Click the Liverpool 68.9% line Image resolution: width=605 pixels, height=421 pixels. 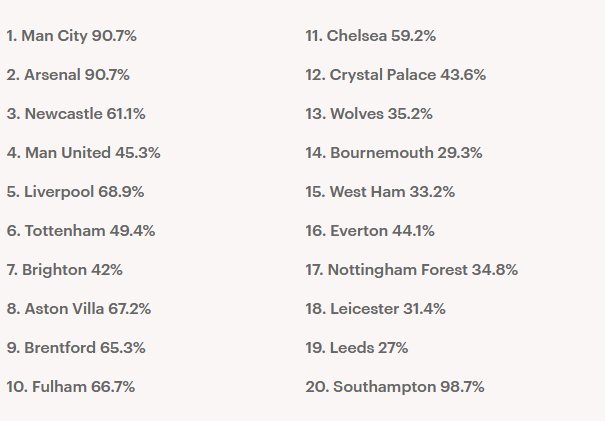(x=75, y=192)
